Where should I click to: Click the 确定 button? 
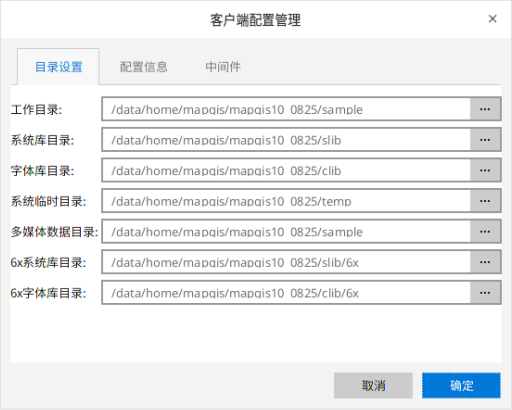pos(461,386)
